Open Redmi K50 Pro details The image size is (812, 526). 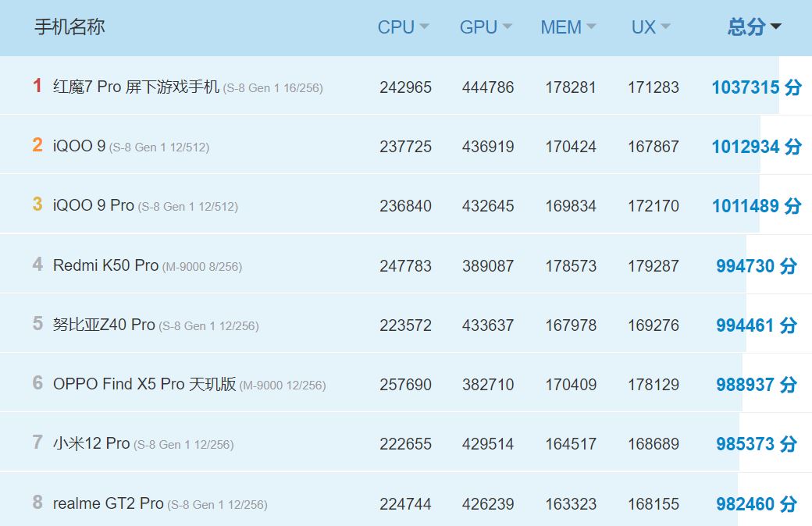(x=105, y=265)
